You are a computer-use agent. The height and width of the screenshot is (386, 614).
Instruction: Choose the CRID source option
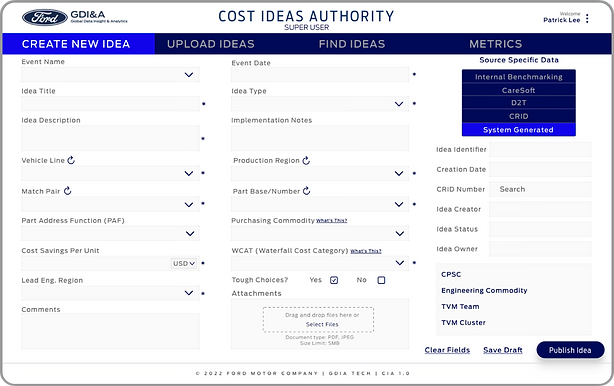[x=519, y=116]
